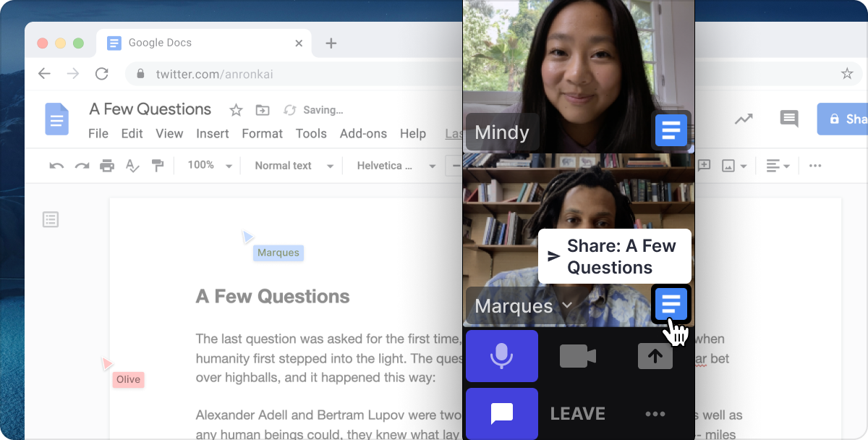868x440 pixels.
Task: Open the Add-ons menu
Action: (363, 134)
